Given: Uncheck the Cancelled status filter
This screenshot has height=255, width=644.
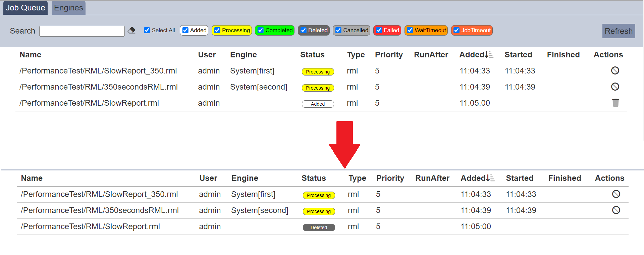Looking at the screenshot, I should pyautogui.click(x=338, y=30).
